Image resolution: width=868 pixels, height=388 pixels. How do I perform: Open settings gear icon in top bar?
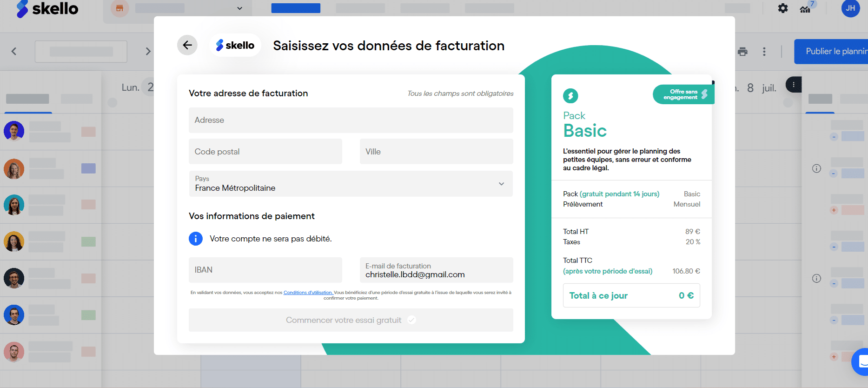783,8
